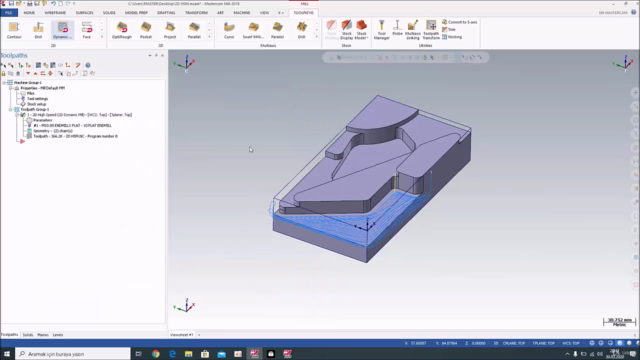Screen dimensions: 640x360
Task: Choose the Project toolpath
Action: coord(170,30)
